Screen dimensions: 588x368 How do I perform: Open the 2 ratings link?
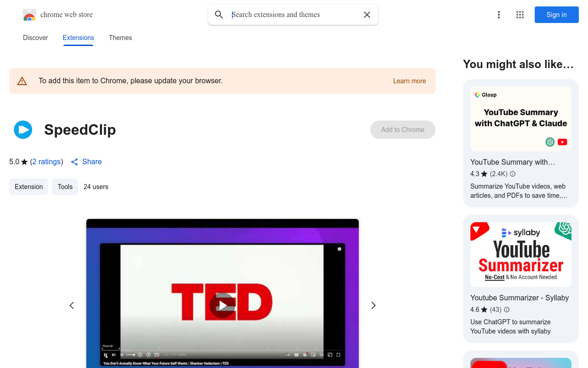47,162
